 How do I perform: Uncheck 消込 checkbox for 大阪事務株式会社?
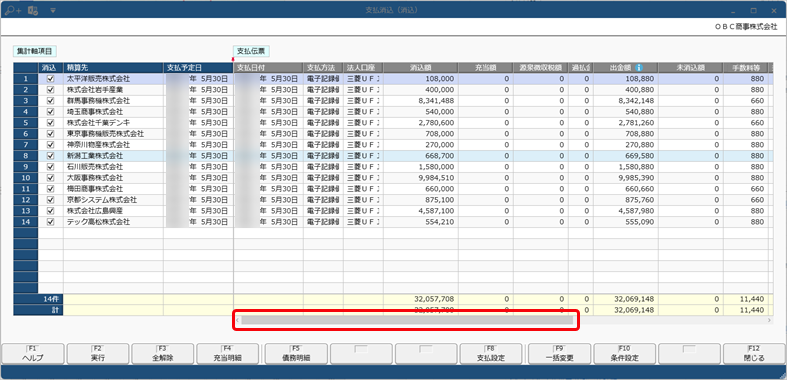(x=50, y=178)
